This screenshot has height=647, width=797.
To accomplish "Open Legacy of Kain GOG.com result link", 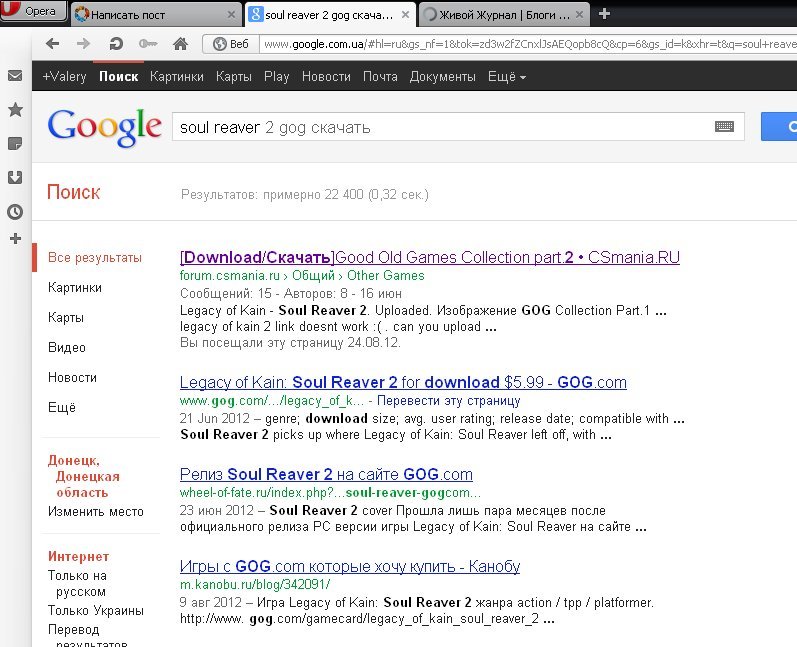I will coord(403,382).
